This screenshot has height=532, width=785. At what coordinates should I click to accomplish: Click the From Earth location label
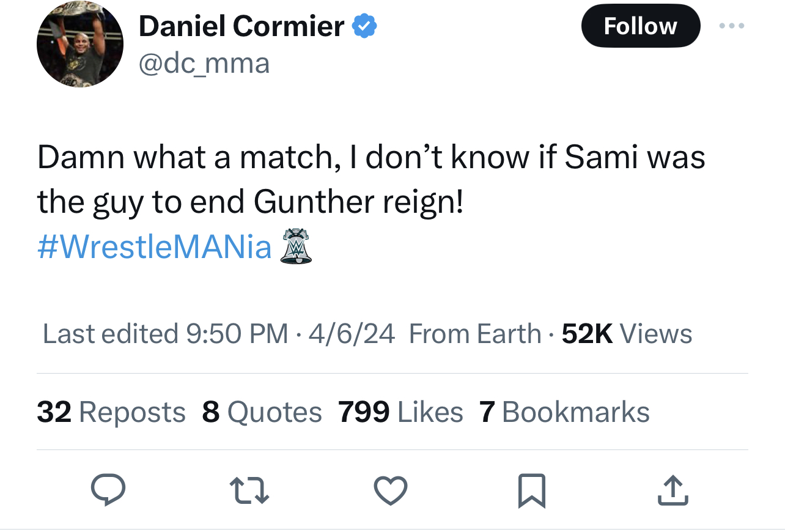(x=475, y=334)
